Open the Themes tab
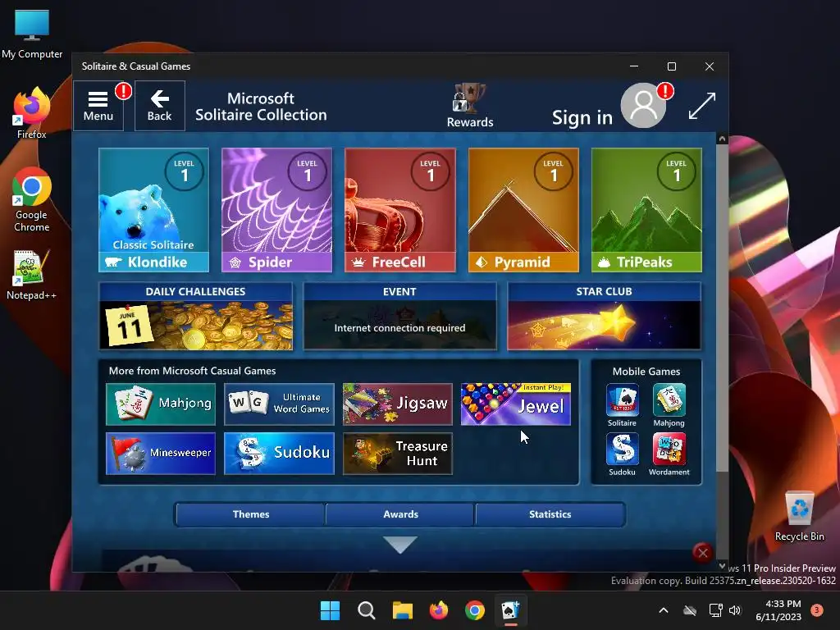Image resolution: width=840 pixels, height=630 pixels. click(251, 514)
